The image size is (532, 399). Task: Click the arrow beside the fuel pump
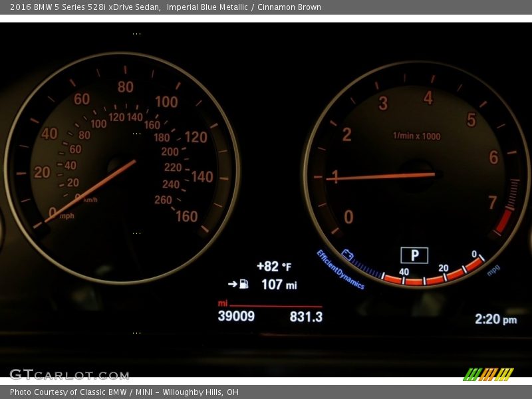coord(232,285)
